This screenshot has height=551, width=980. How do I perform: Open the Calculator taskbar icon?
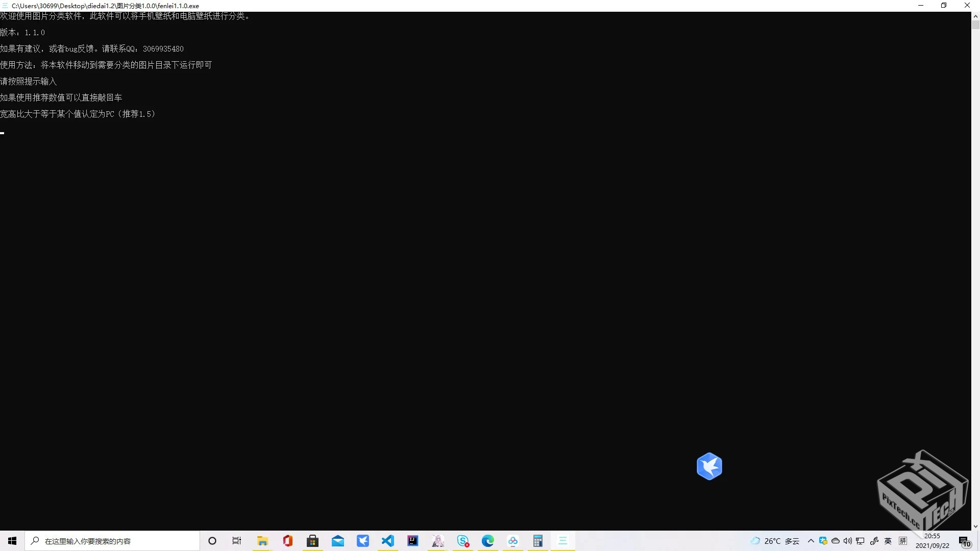coord(537,541)
